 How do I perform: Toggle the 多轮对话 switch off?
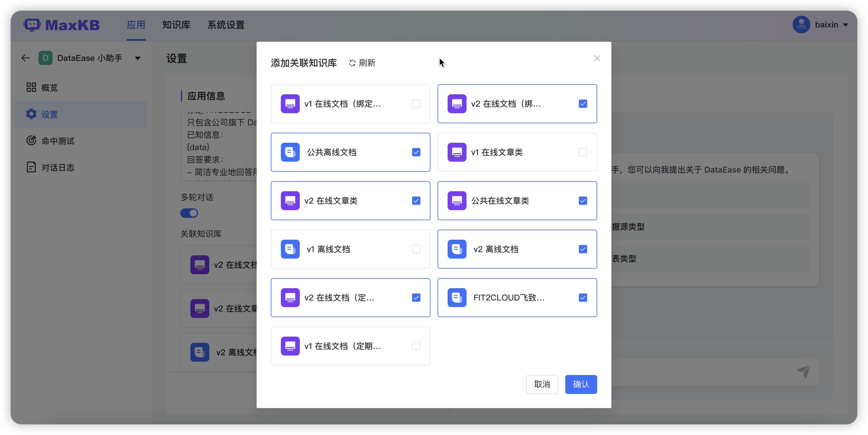pyautogui.click(x=190, y=213)
